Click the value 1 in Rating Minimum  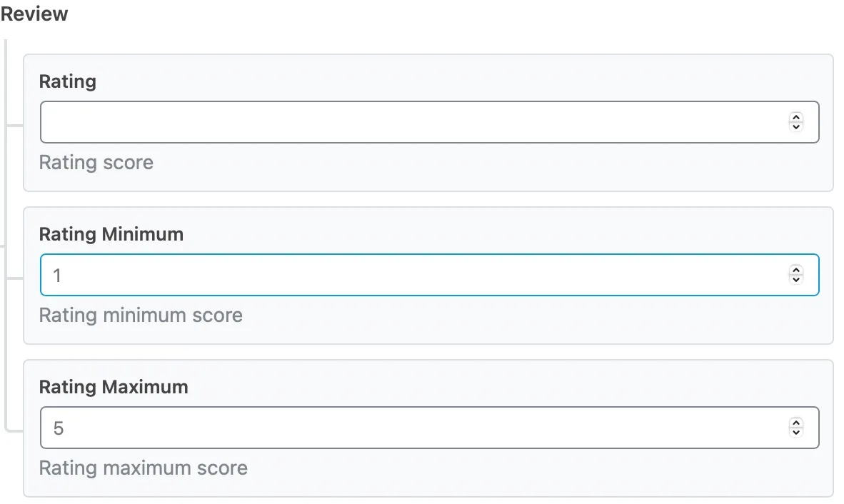click(57, 275)
